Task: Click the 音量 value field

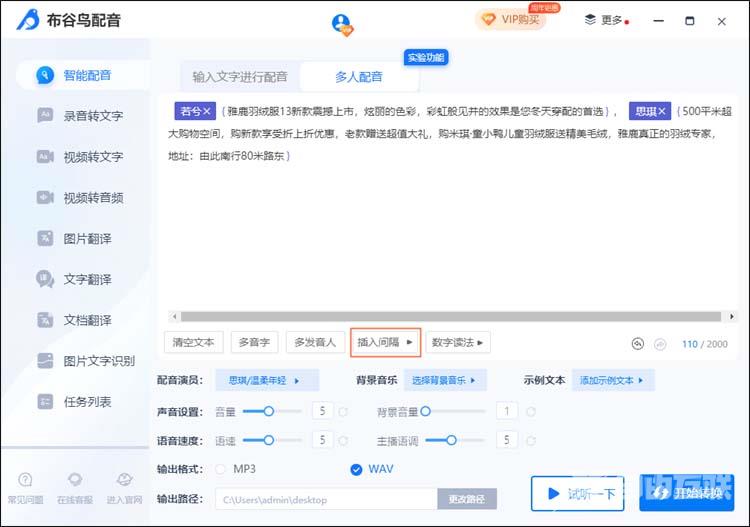Action: click(x=322, y=411)
